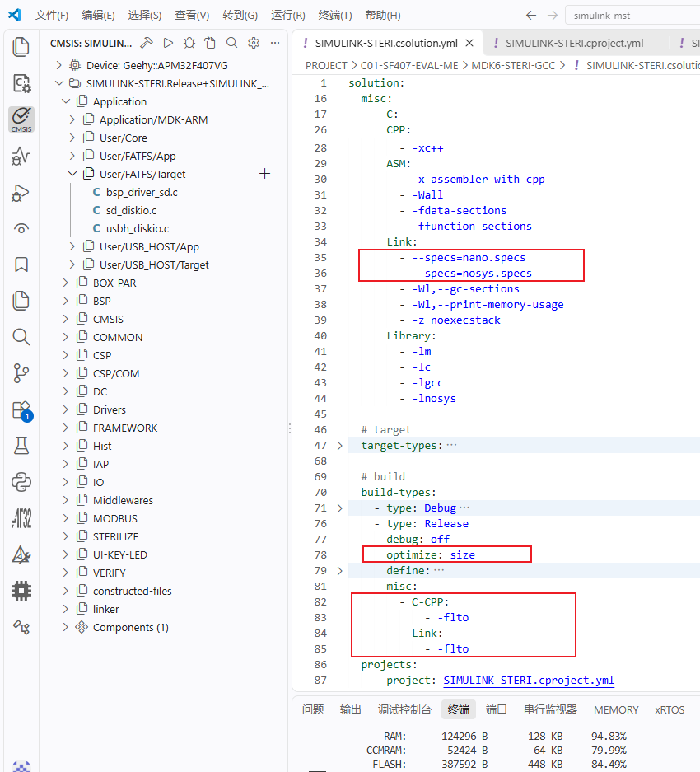Click the search icon in CMSIS panel header

pyautogui.click(x=231, y=43)
